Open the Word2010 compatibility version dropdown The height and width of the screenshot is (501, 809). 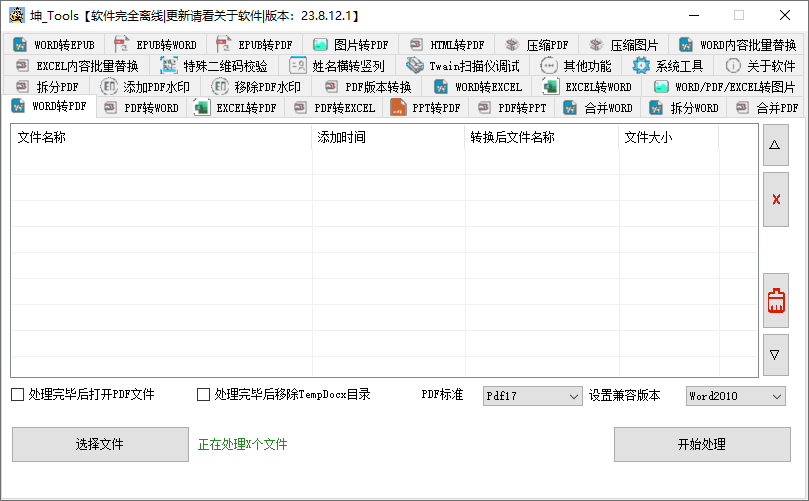coord(735,396)
